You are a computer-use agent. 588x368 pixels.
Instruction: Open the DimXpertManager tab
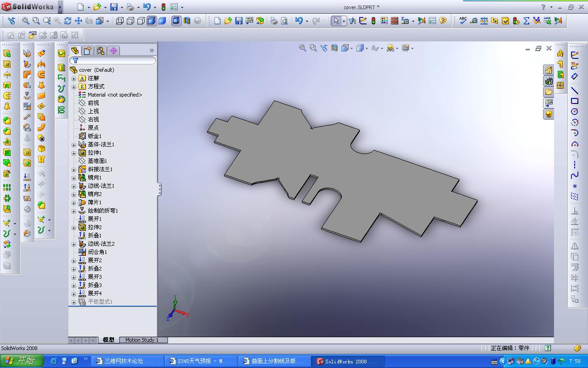coord(113,51)
